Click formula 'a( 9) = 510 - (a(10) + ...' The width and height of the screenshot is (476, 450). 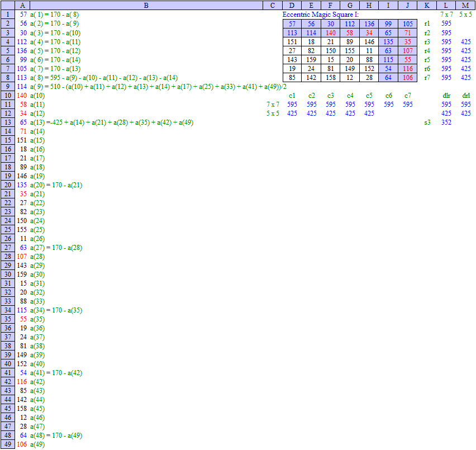[x=158, y=87]
